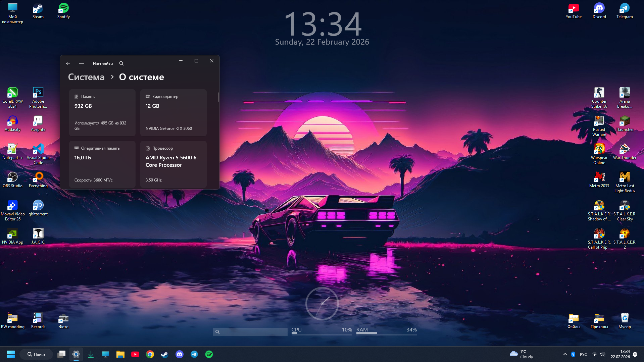Viewport: 644px width, 362px height.
Task: Launch War Thunder desktop icon
Action: pyautogui.click(x=625, y=152)
